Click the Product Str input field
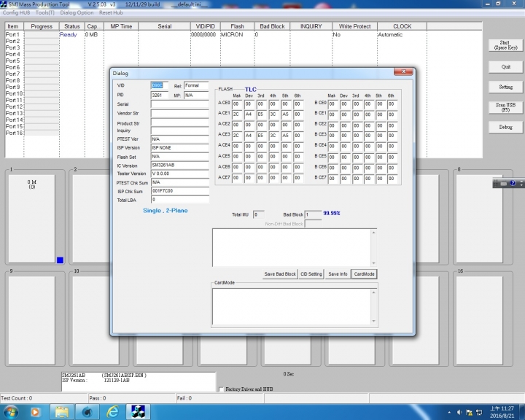Viewport: 525px width, 420px height. tap(180, 122)
